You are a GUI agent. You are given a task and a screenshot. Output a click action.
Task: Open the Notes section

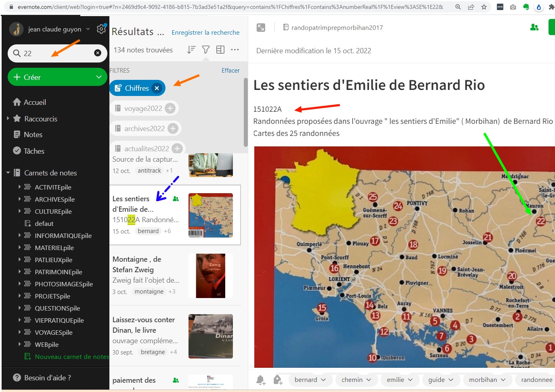click(28, 135)
